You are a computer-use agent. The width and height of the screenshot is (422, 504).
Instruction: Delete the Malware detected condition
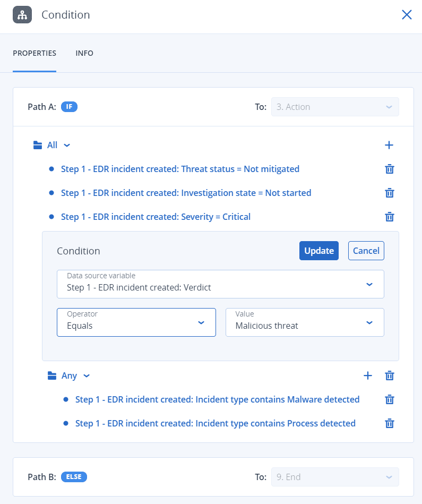pos(389,399)
